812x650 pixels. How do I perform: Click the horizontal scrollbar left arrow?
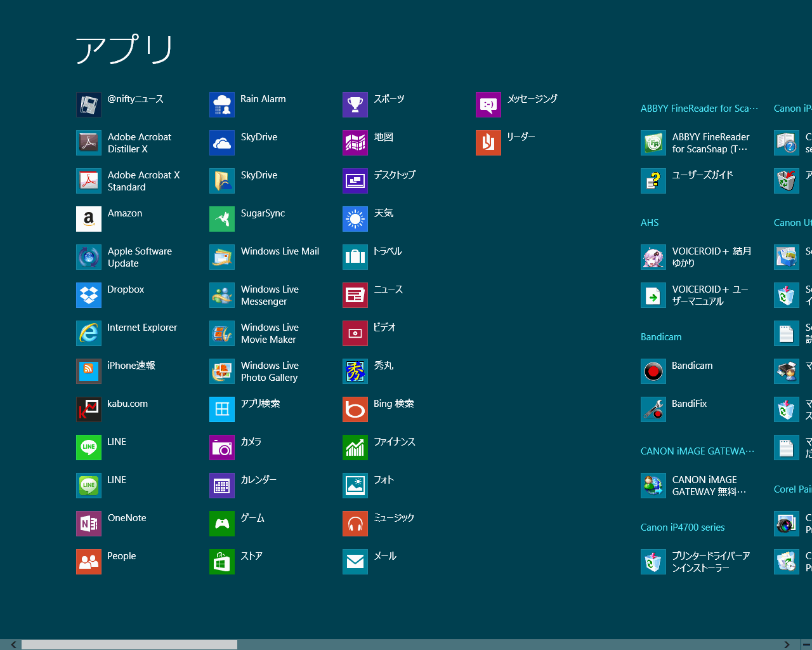click(x=13, y=644)
